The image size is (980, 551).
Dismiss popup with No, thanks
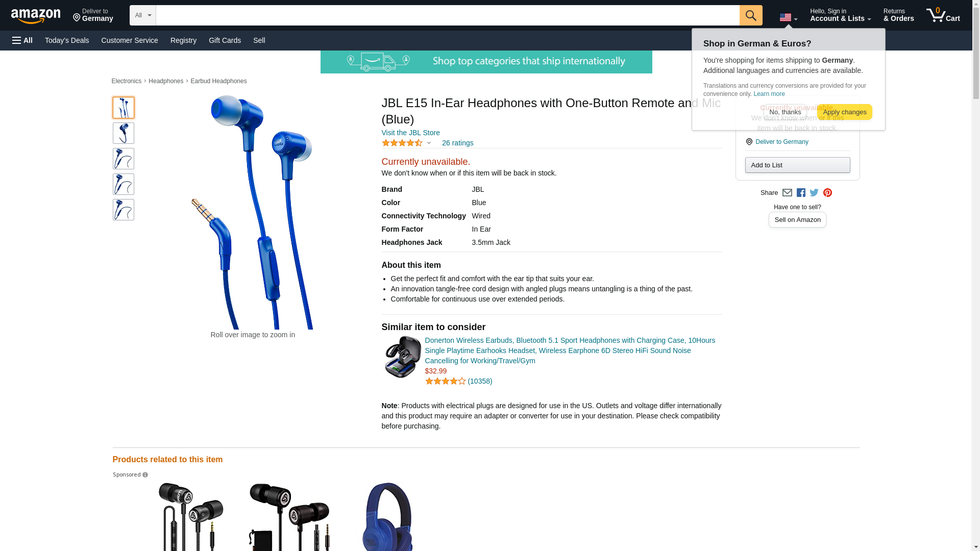click(785, 112)
